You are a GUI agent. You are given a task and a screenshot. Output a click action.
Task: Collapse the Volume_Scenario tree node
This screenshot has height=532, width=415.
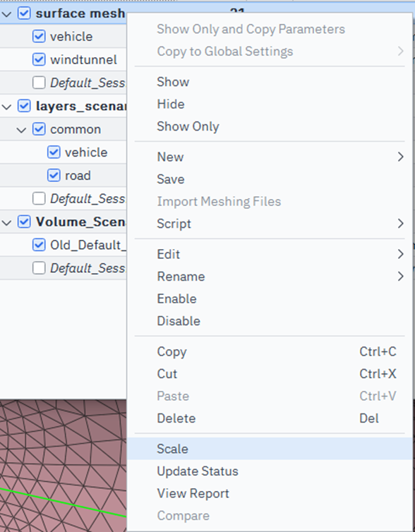click(7, 223)
